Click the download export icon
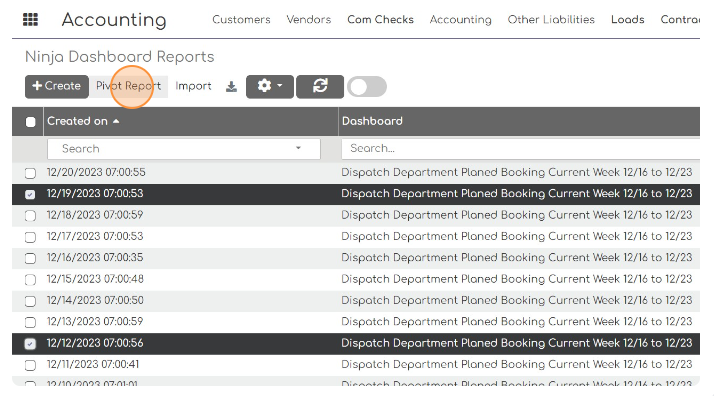The height and width of the screenshot is (396, 714). point(231,86)
